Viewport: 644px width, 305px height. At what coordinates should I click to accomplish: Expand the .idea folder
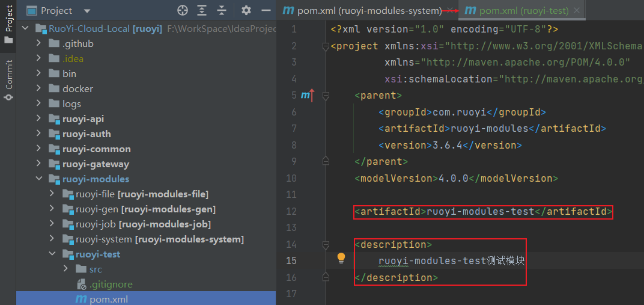click(x=38, y=59)
